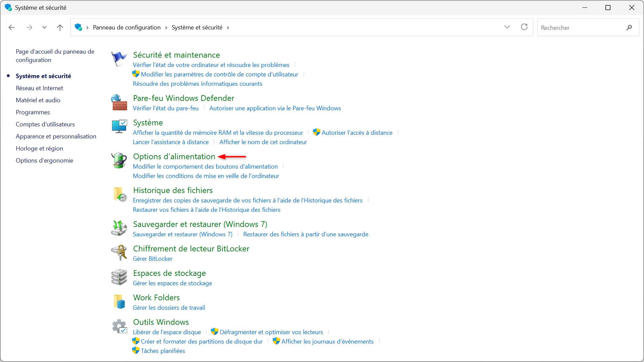This screenshot has width=644, height=362.
Task: Click Vérifier l'état du pare-feu
Action: click(x=166, y=108)
